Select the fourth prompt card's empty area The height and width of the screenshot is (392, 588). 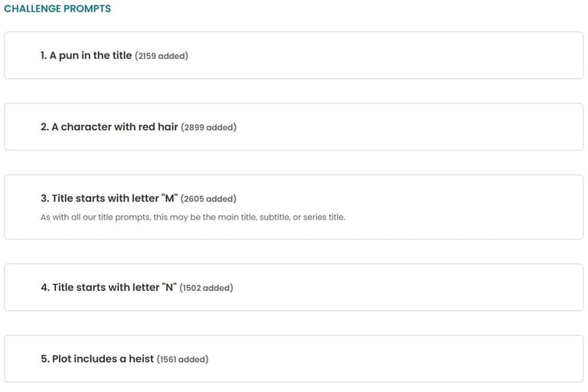409,287
